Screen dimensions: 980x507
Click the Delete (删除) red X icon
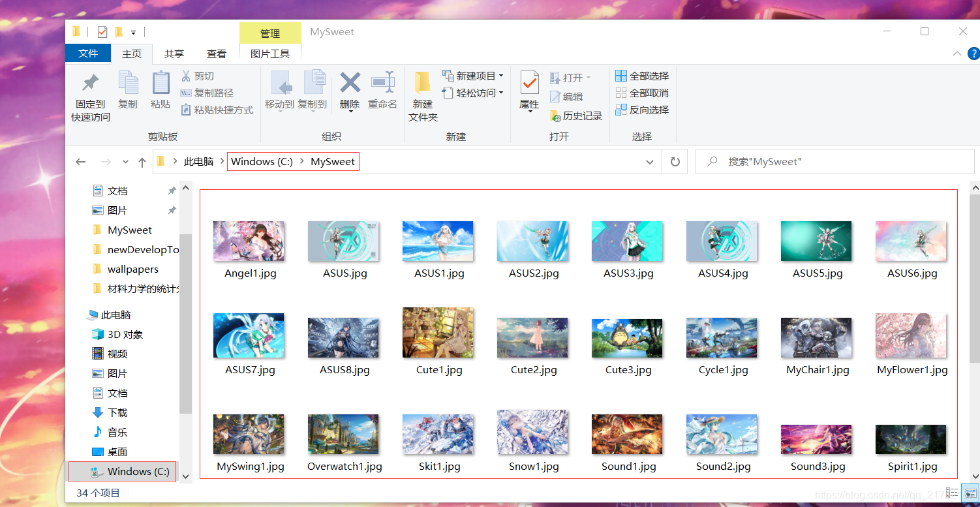tap(350, 83)
